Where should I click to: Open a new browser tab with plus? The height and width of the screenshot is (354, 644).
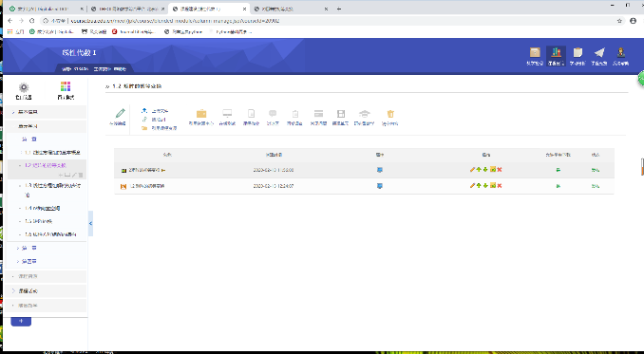pyautogui.click(x=339, y=9)
